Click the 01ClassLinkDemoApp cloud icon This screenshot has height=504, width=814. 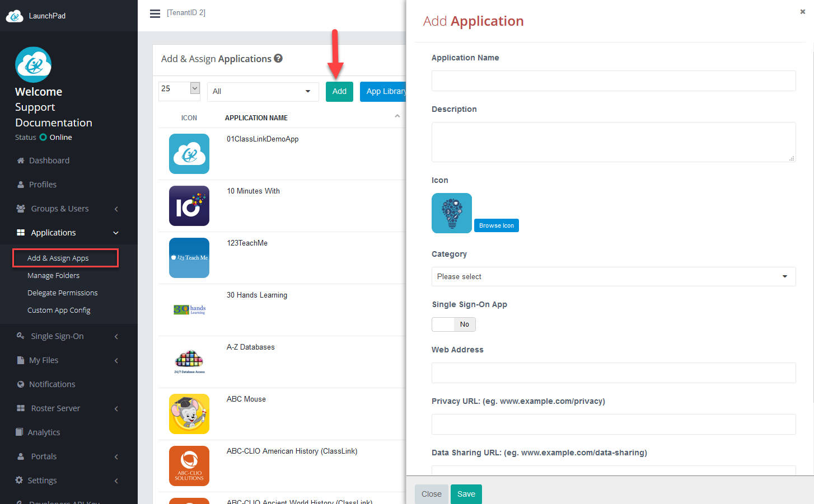click(x=189, y=154)
